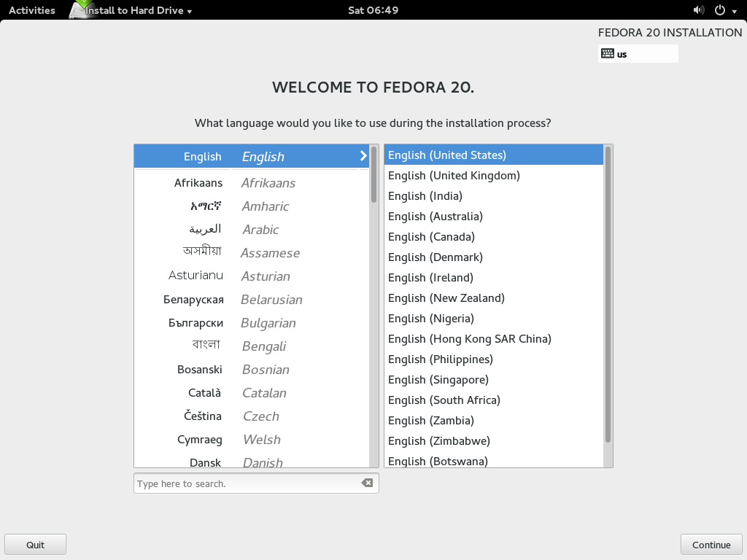Click the arrow chevron beside English
This screenshot has width=747, height=560.
point(363,156)
